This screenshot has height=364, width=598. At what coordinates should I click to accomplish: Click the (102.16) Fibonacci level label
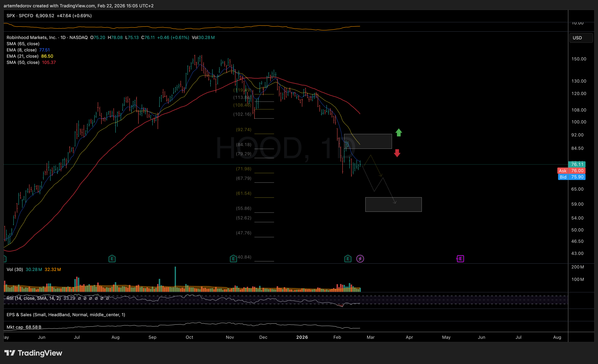pos(242,114)
